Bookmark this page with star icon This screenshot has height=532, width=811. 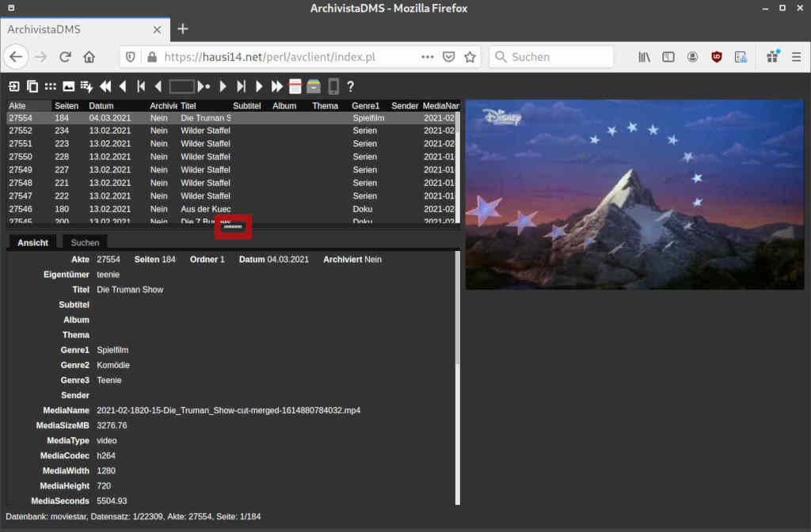click(x=470, y=57)
